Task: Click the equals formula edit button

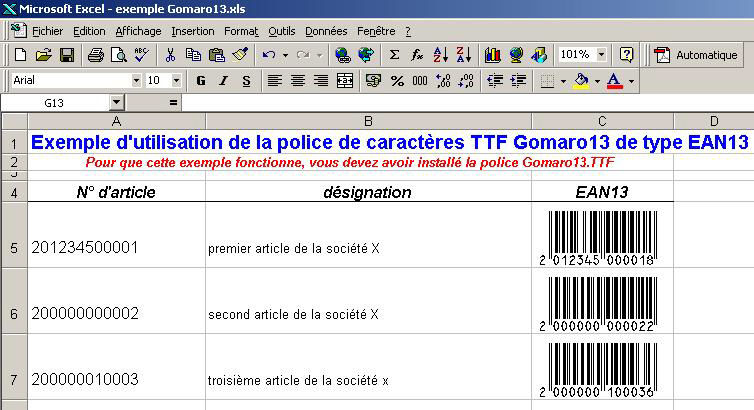Action: tap(173, 102)
